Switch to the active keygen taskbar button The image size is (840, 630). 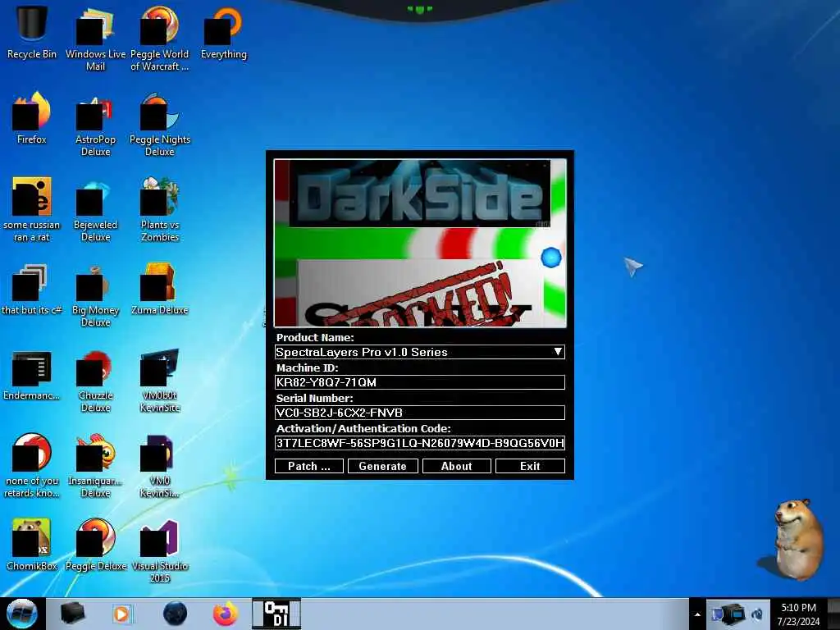pos(276,614)
